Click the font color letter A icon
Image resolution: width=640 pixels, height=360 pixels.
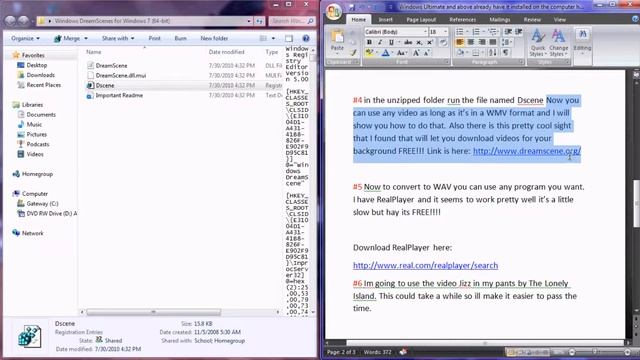(x=386, y=53)
